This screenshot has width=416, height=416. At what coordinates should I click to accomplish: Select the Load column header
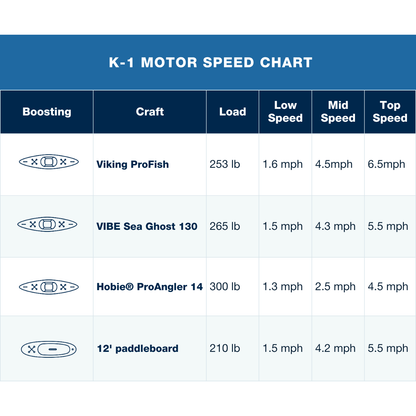[233, 112]
